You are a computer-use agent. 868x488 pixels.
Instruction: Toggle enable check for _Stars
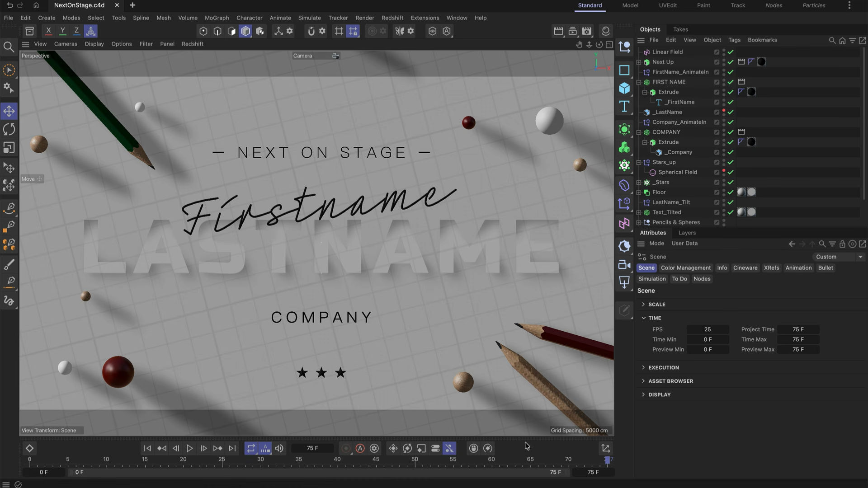click(x=731, y=183)
